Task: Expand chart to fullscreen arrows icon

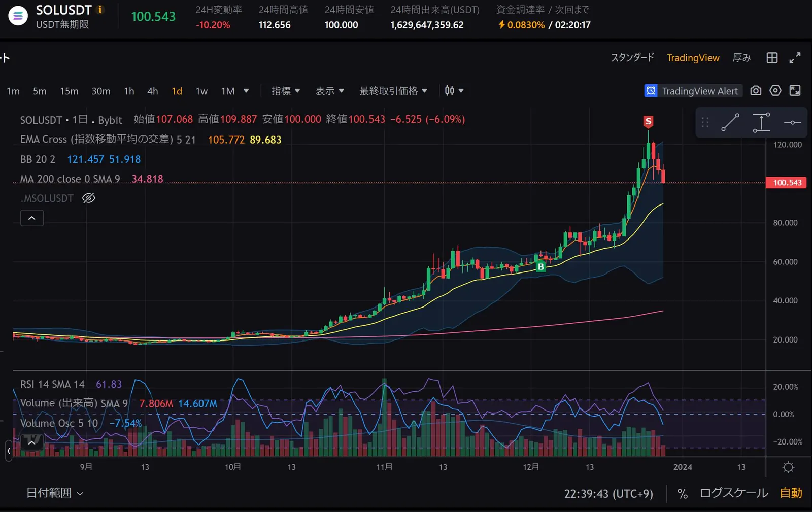Action: point(795,58)
